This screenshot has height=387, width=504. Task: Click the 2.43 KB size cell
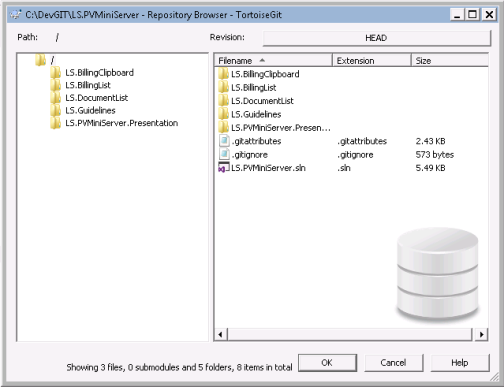coord(430,141)
